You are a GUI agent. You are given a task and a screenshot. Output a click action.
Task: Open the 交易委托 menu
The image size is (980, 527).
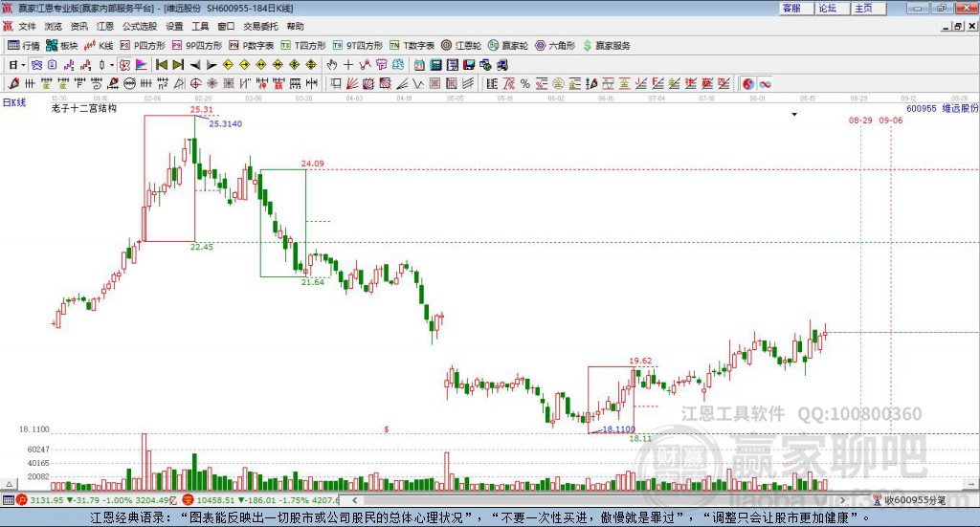pyautogui.click(x=260, y=26)
